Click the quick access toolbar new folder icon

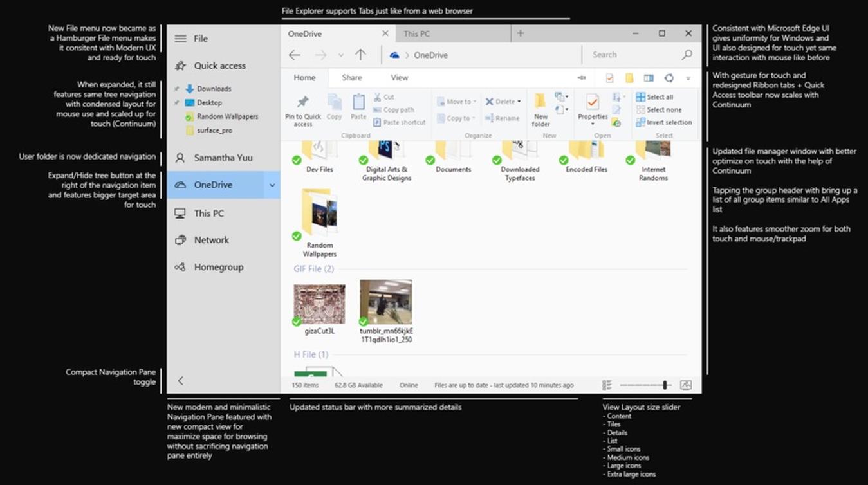point(629,78)
